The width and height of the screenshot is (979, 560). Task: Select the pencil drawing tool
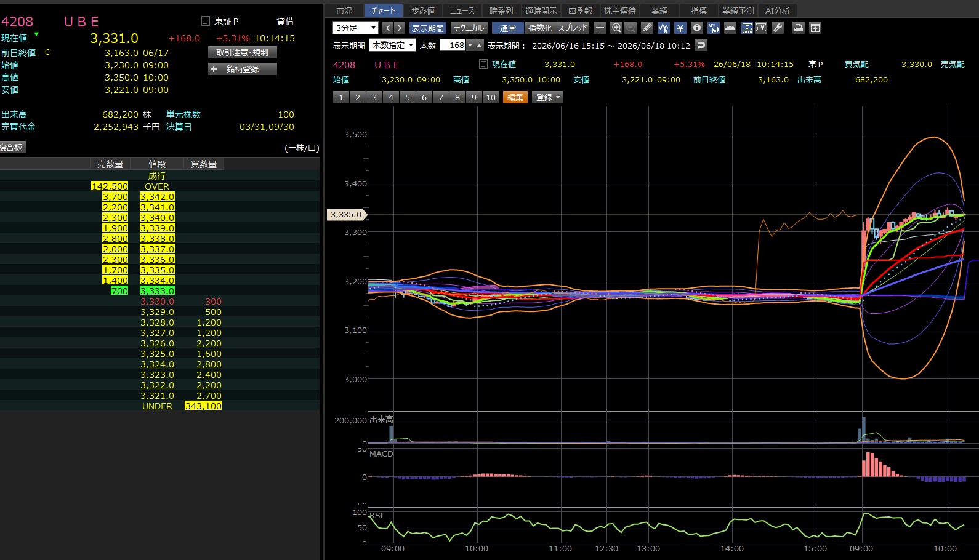click(x=647, y=28)
